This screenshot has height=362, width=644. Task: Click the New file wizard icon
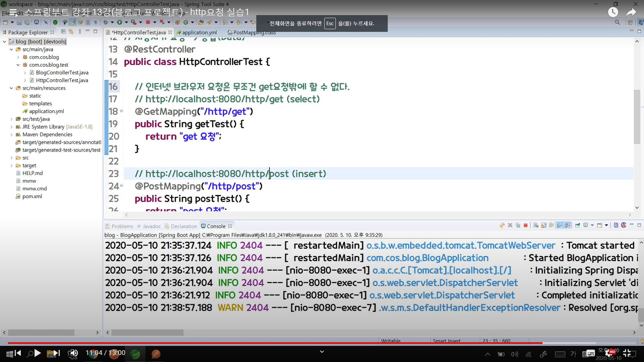(5, 22)
